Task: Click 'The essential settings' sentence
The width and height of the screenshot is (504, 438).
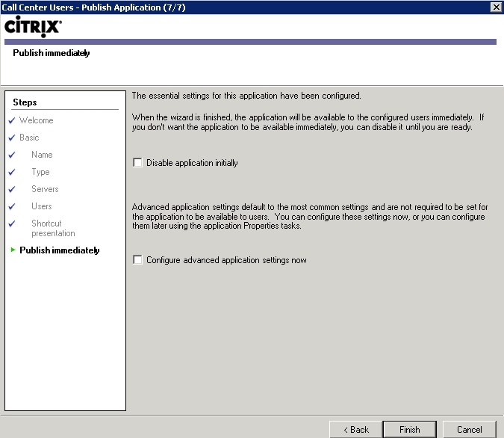Action: 246,96
